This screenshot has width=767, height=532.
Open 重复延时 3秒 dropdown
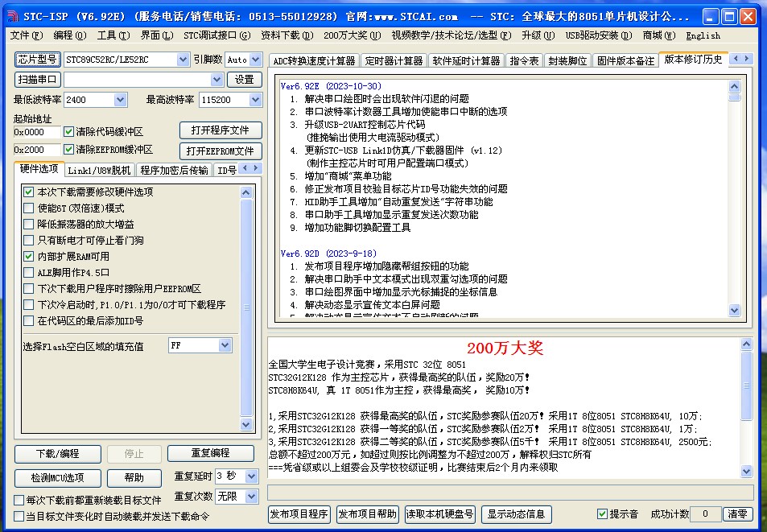pyautogui.click(x=251, y=476)
